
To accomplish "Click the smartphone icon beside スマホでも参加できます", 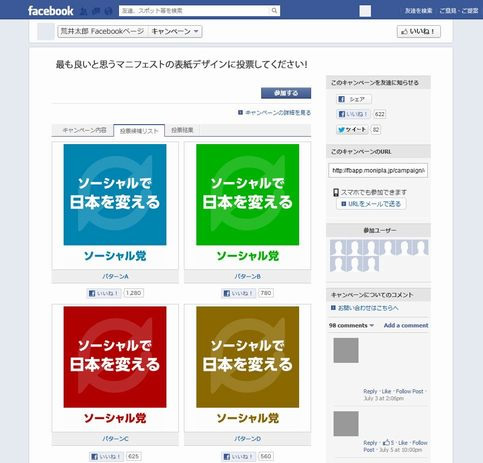I will 336,192.
